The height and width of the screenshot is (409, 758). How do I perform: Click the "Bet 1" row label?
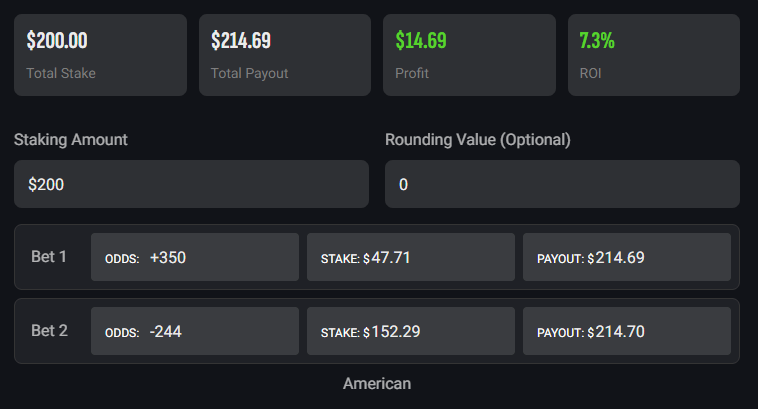pyautogui.click(x=49, y=257)
